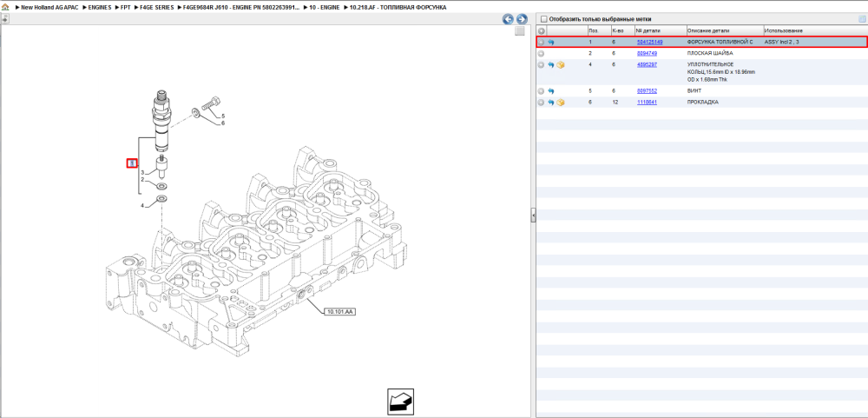Add УПЛОТНИТЕЛЬНОЕ КОЛЬЦ row using its circle icon
This screenshot has height=418, width=868.
tap(542, 65)
